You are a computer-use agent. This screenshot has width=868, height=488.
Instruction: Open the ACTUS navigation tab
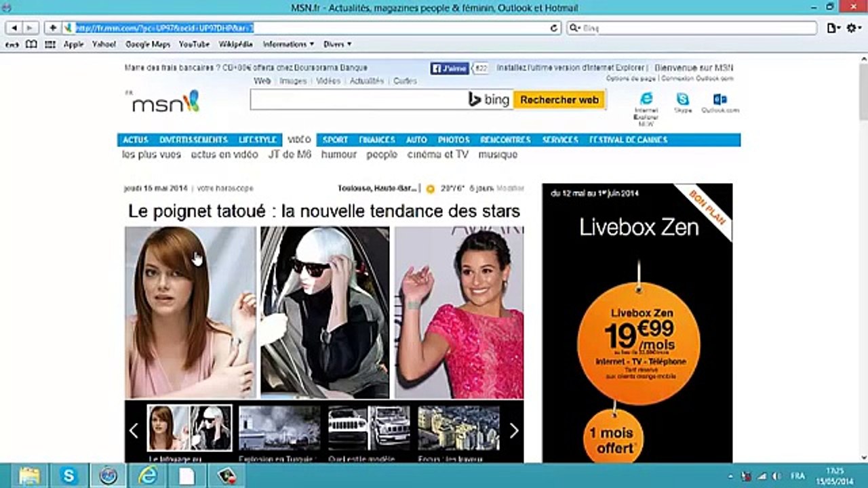(x=135, y=140)
